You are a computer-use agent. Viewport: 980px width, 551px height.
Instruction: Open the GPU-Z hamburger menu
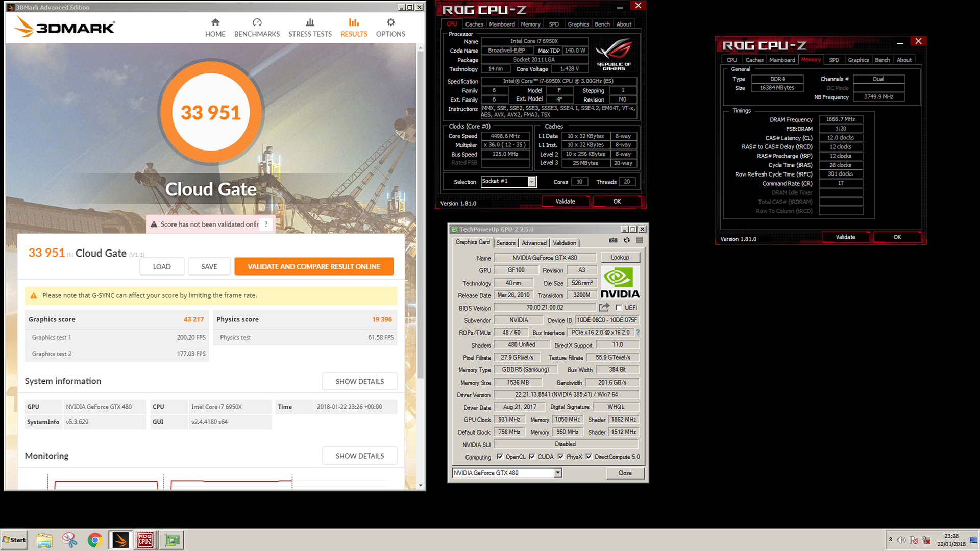tap(640, 240)
